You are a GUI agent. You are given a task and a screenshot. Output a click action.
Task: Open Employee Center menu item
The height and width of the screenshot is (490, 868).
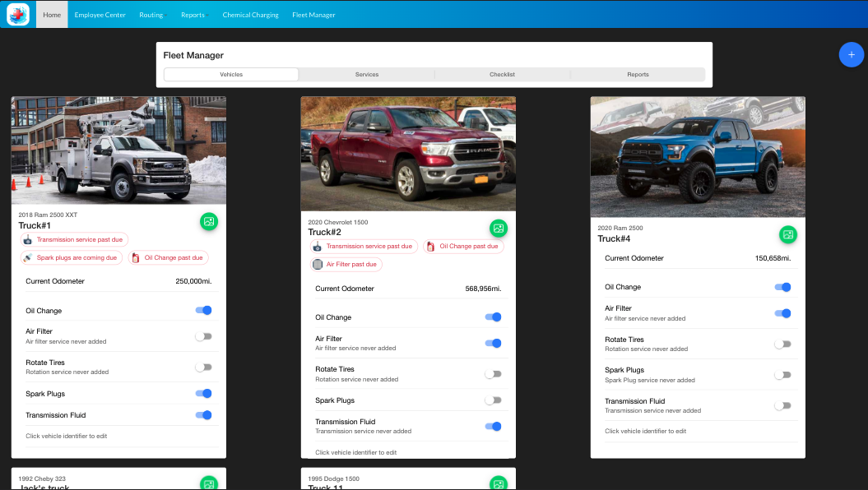[100, 15]
